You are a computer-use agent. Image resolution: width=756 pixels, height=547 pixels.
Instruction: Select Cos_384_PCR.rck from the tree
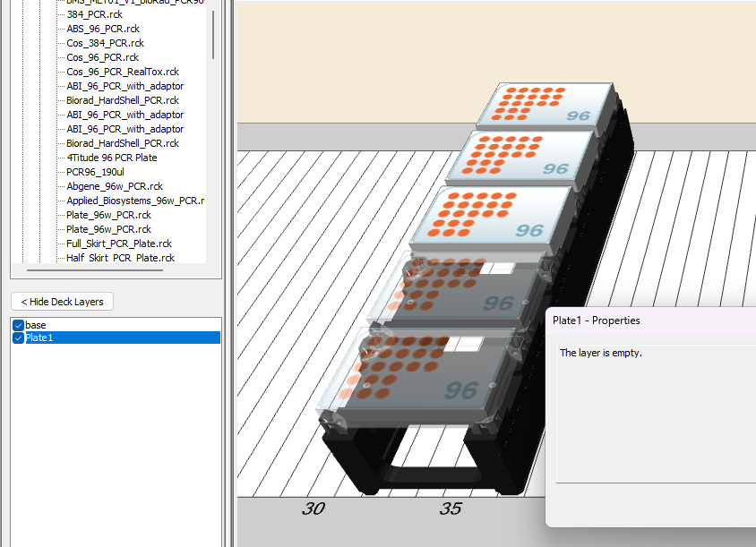(x=105, y=43)
